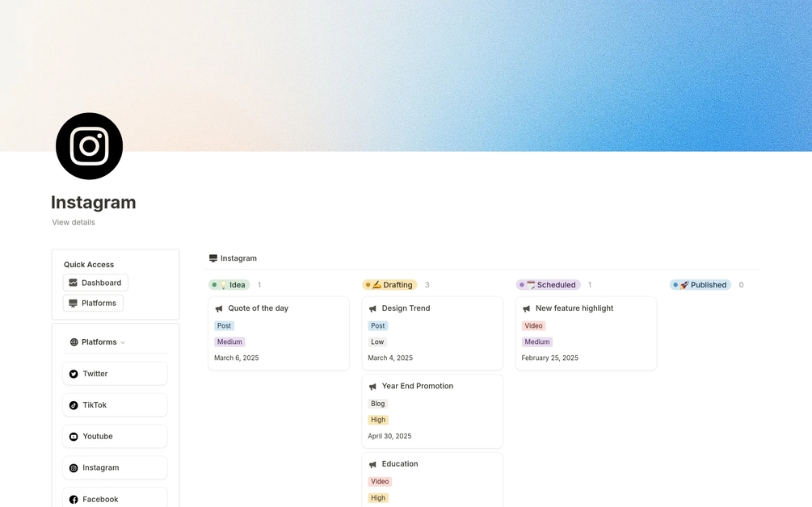
Task: Click the Blog tag on Year End Promotion
Action: (378, 404)
